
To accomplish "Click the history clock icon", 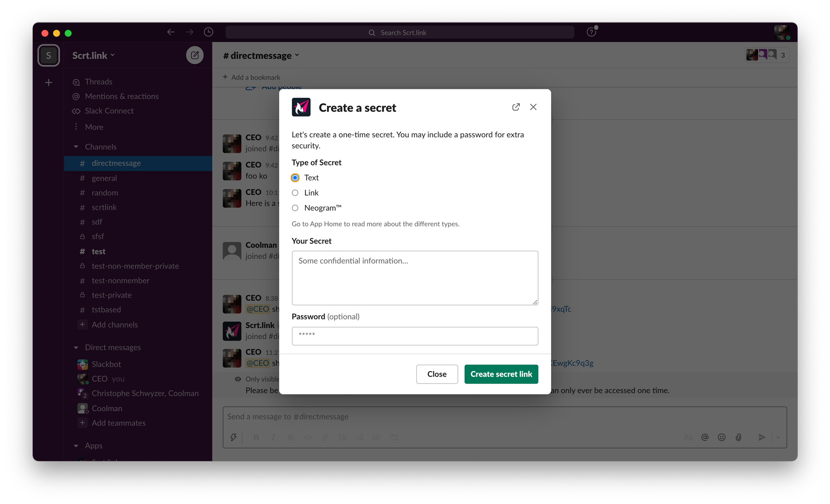I will (208, 32).
